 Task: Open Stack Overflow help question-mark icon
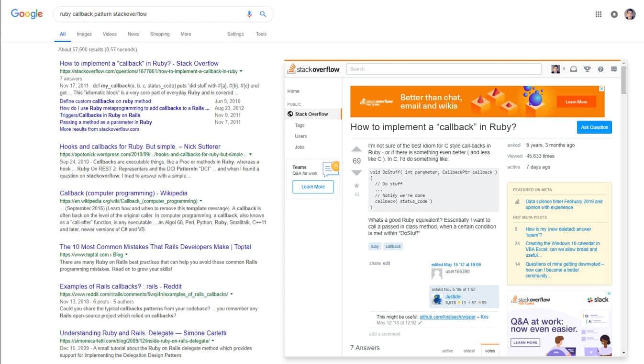click(600, 69)
